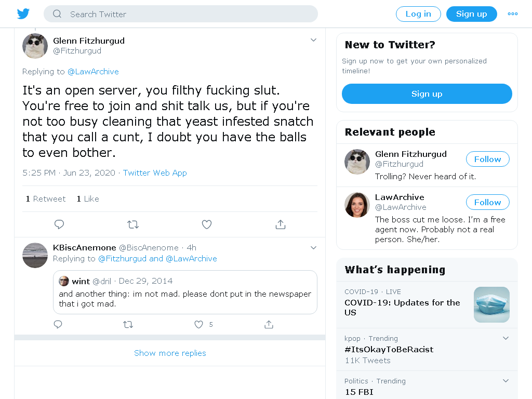Retweet KBiscAnemone's reply

coord(128,325)
